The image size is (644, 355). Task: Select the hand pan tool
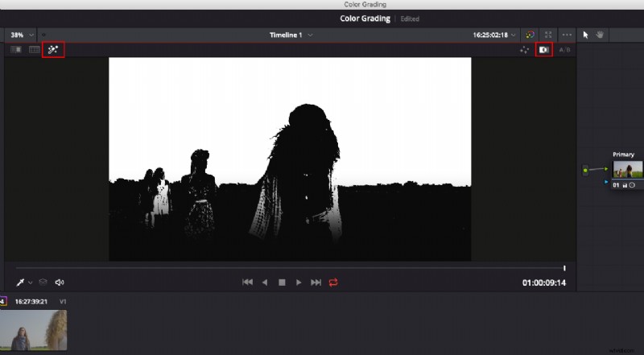coord(600,35)
